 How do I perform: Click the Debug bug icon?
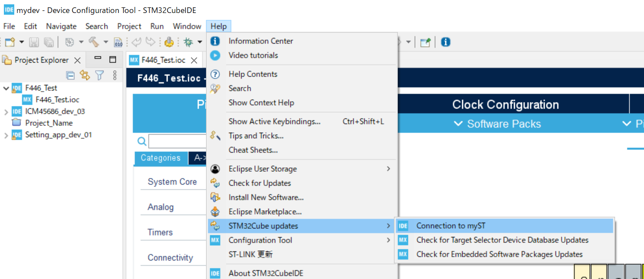(x=188, y=42)
